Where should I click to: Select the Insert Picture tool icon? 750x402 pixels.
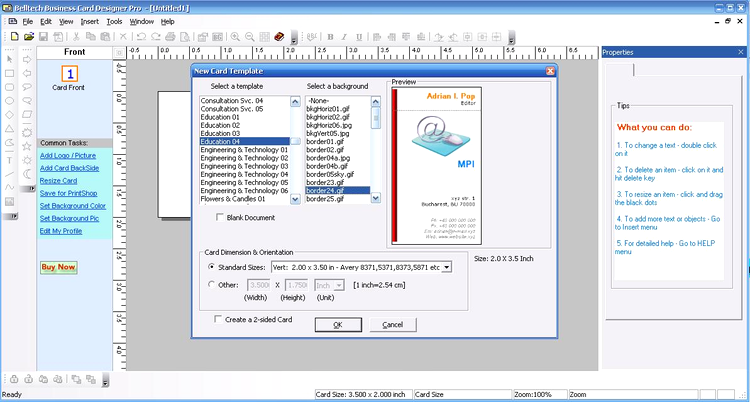(x=9, y=202)
